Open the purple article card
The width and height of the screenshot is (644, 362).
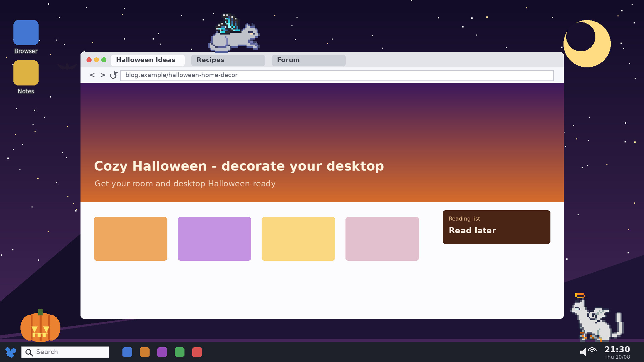point(214,239)
